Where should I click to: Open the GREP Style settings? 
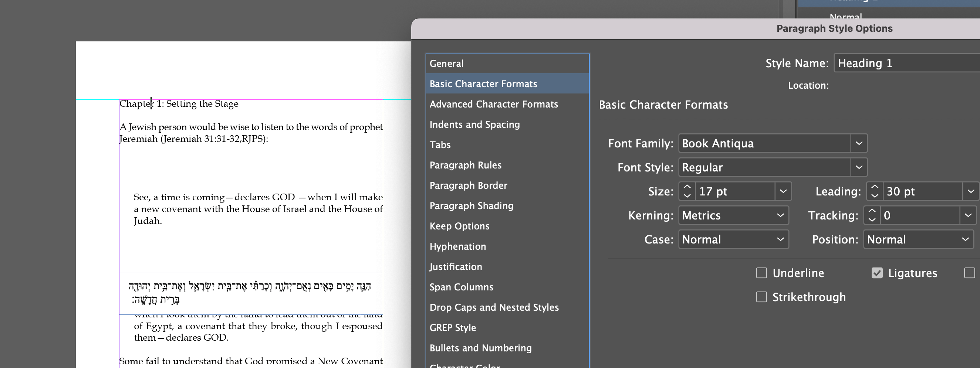tap(453, 327)
